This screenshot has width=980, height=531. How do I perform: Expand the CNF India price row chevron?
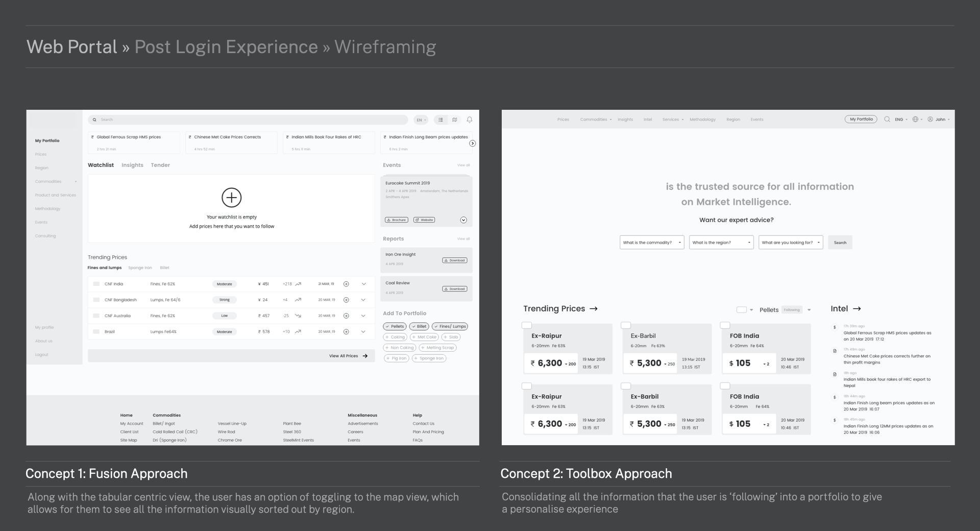(x=364, y=284)
